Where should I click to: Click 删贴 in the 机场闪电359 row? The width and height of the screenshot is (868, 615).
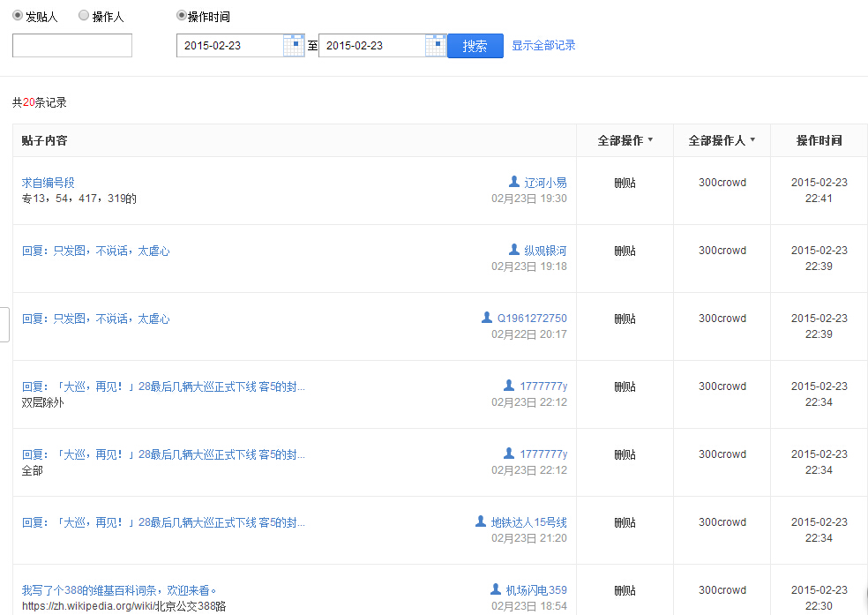[x=625, y=590]
